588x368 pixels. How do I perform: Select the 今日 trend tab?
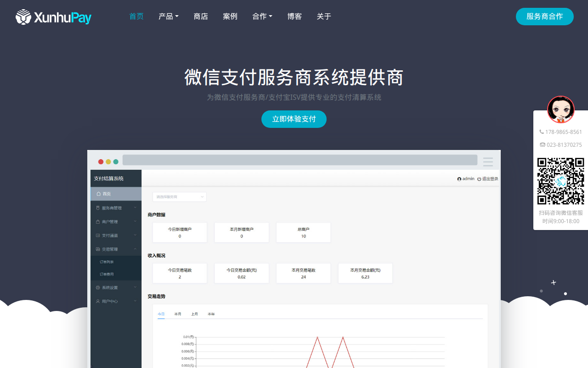(x=161, y=314)
